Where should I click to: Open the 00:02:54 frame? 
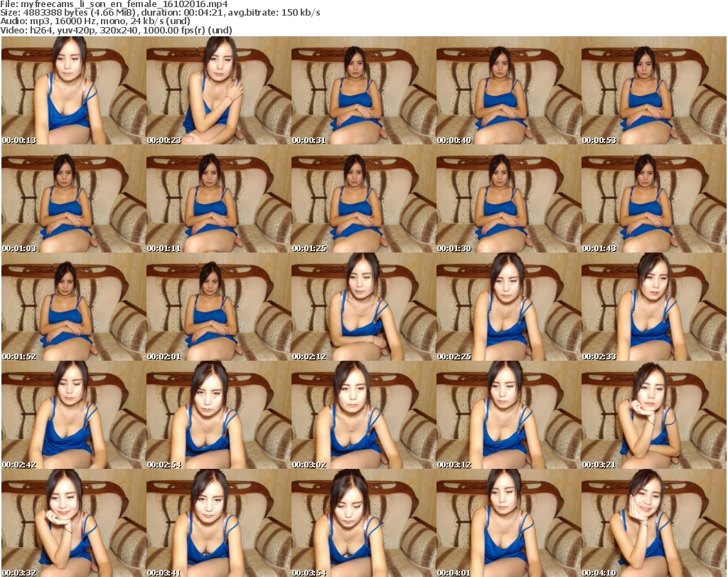(x=219, y=415)
